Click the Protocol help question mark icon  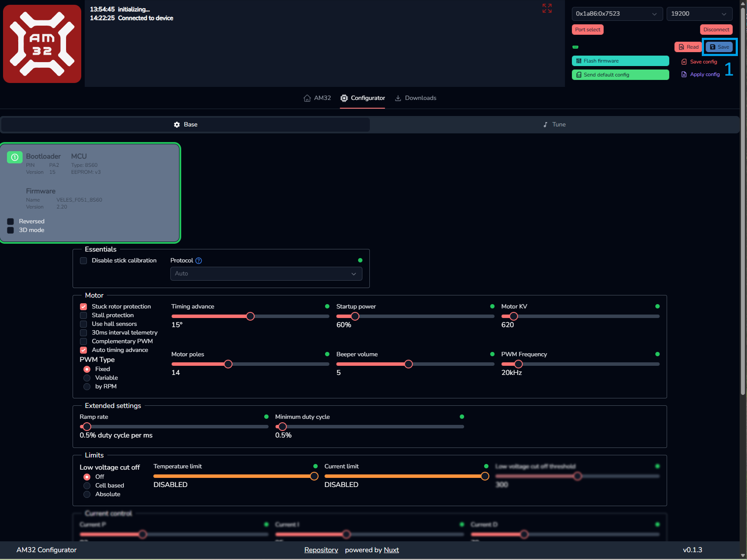(x=199, y=261)
